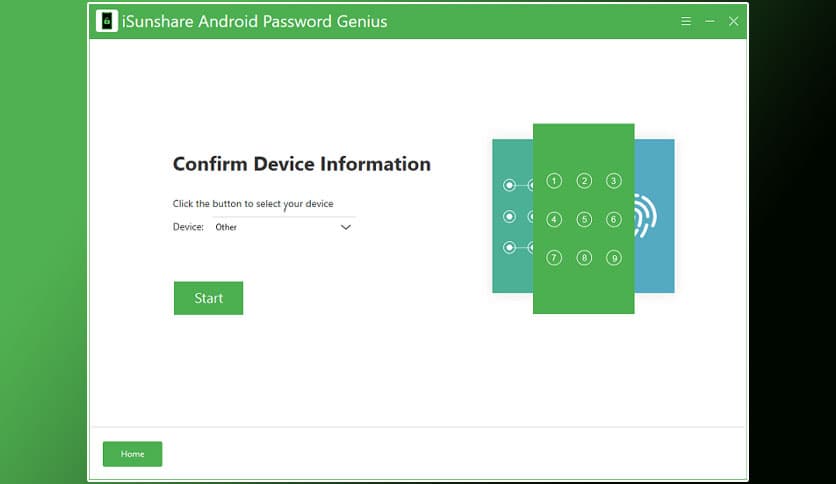Click the 'Confirm Device Information' heading
The width and height of the screenshot is (836, 484).
pos(302,164)
